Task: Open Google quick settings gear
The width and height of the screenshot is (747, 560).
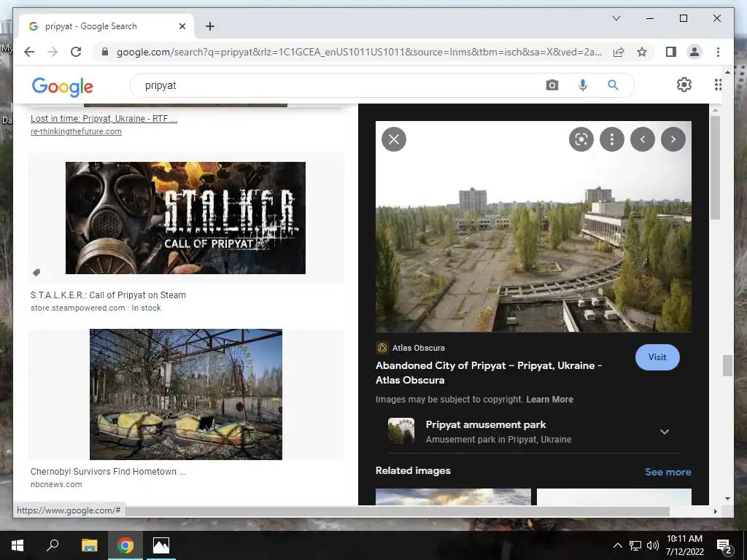Action: tap(684, 85)
